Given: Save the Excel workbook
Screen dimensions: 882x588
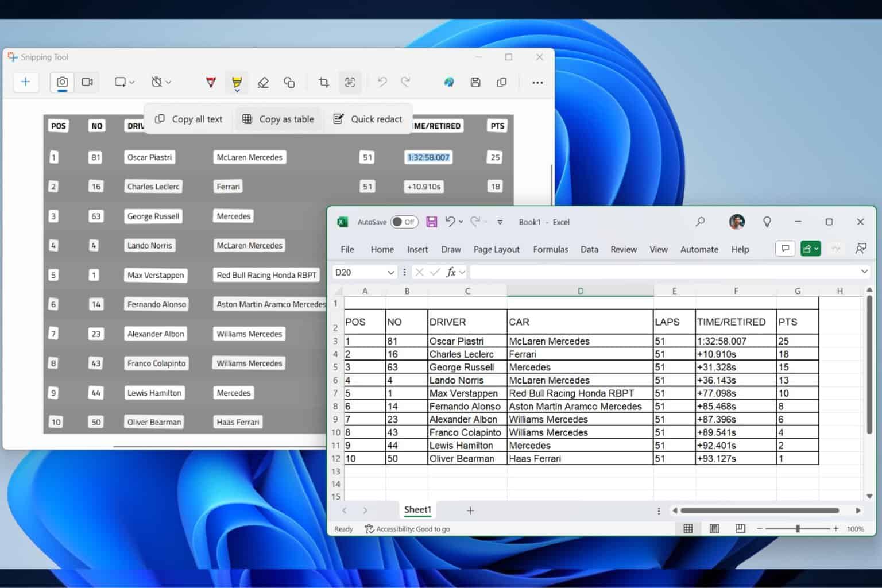Looking at the screenshot, I should 432,222.
